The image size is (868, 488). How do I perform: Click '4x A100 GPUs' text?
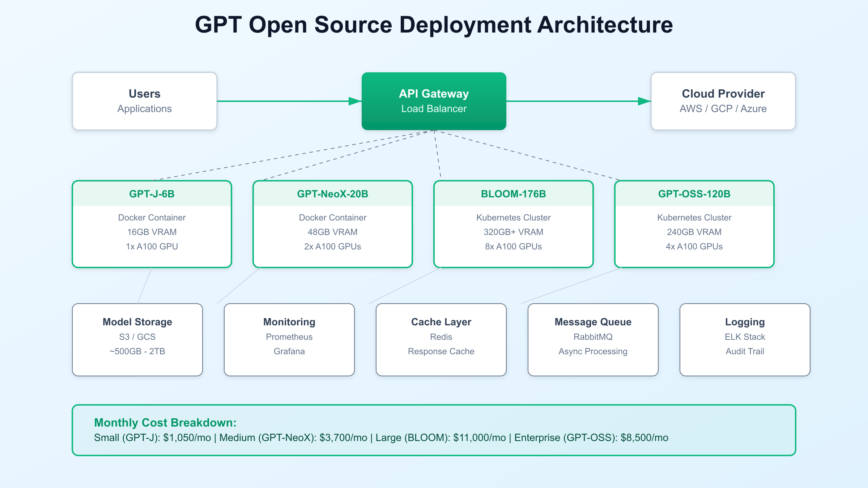(694, 247)
